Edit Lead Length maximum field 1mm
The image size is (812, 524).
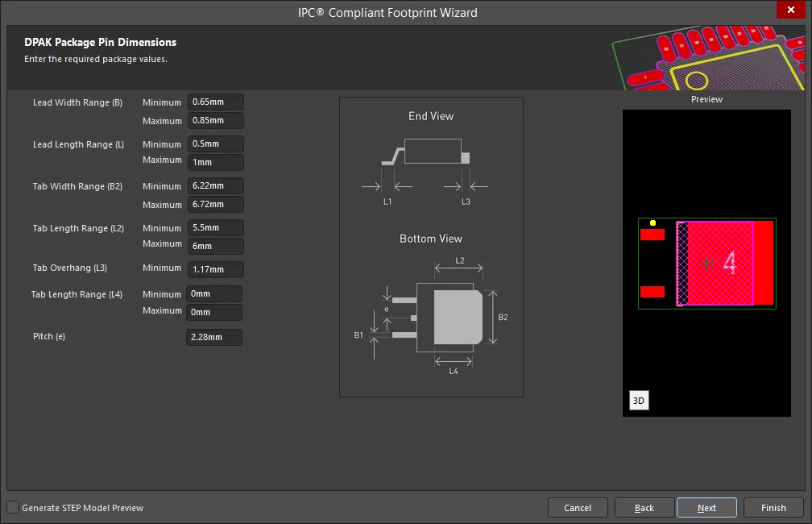pyautogui.click(x=215, y=162)
